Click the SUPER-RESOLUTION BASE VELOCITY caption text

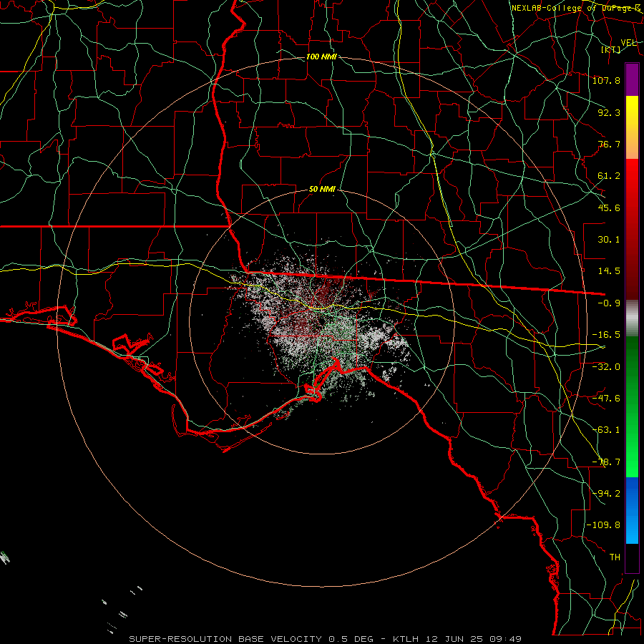point(227,639)
